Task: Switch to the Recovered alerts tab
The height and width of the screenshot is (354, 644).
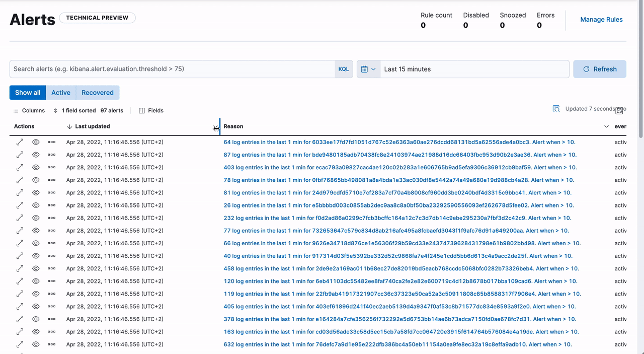Action: click(97, 92)
